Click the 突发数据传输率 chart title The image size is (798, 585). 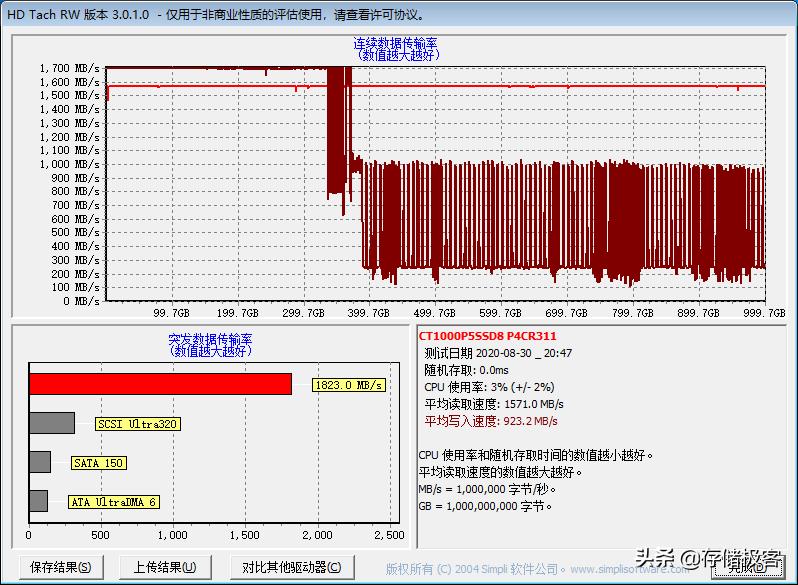[210, 339]
